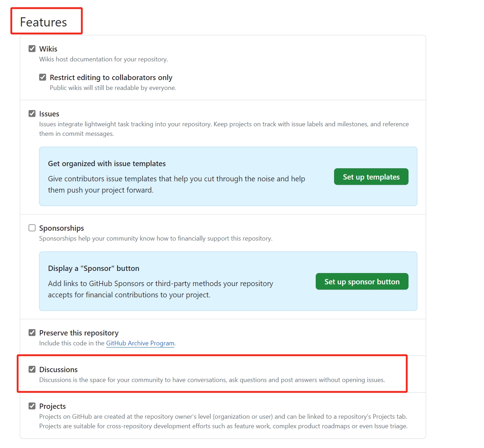Click the Features section heading
The height and width of the screenshot is (448, 484).
[x=43, y=22]
